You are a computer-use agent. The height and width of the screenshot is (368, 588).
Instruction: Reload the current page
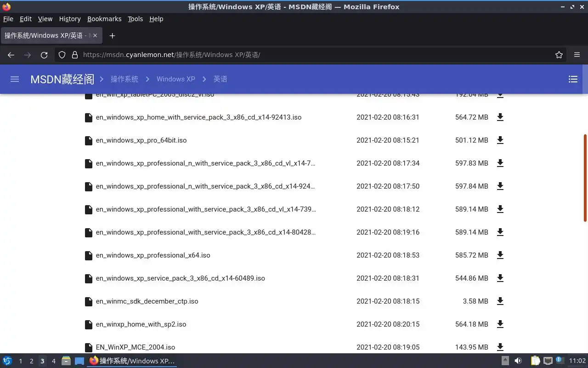coord(44,55)
